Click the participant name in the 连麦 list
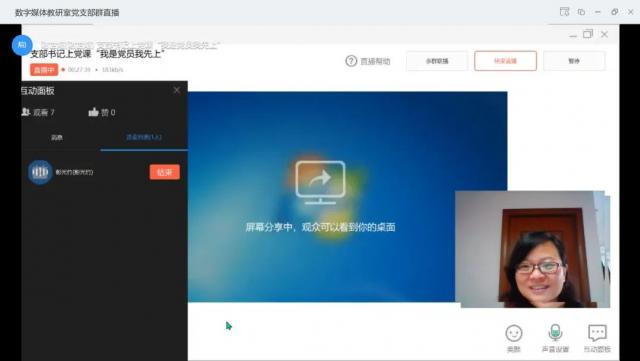 [x=74, y=172]
